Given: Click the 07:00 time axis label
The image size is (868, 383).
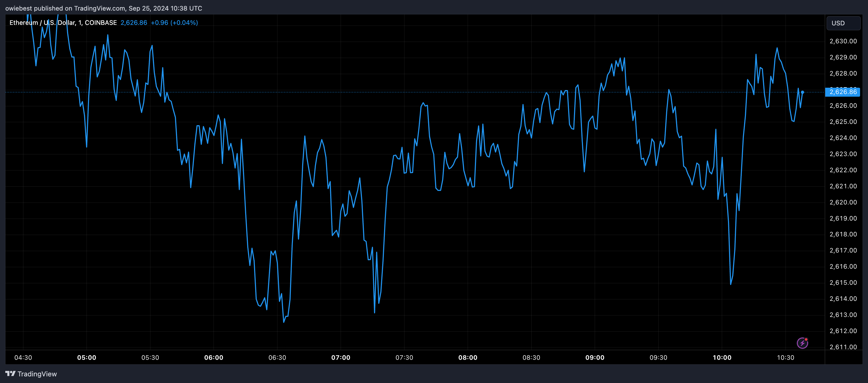Looking at the screenshot, I should (x=341, y=357).
